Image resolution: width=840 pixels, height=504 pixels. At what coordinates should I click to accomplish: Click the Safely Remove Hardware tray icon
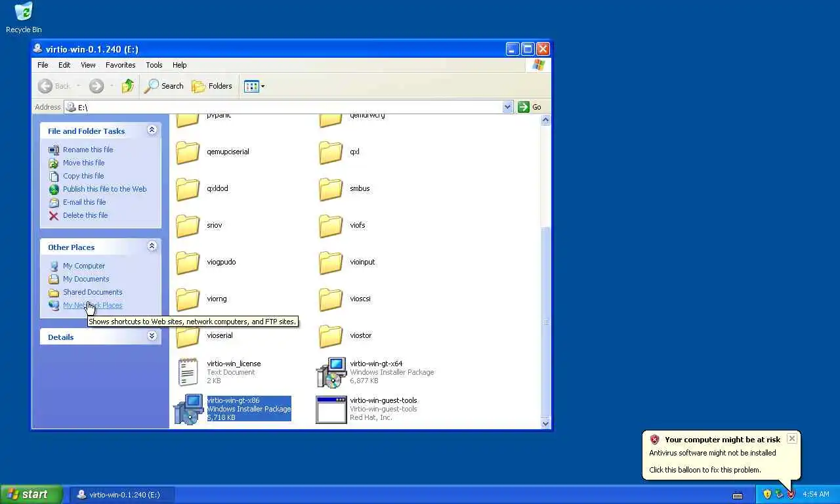click(779, 494)
